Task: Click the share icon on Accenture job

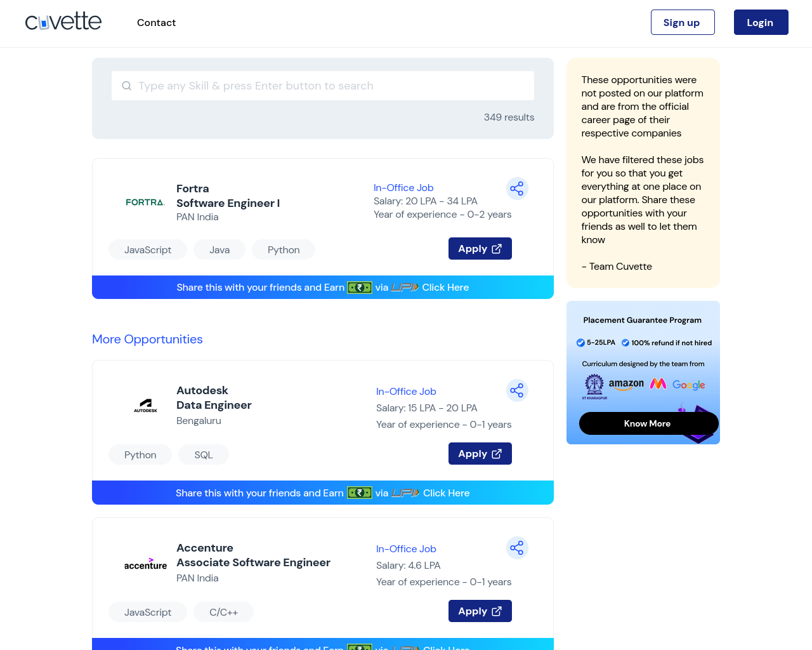Action: (517, 548)
